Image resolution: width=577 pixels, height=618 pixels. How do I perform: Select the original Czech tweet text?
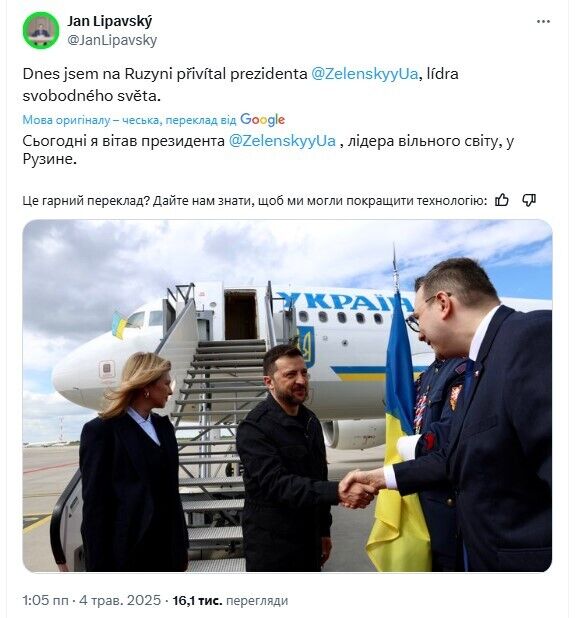pos(240,85)
